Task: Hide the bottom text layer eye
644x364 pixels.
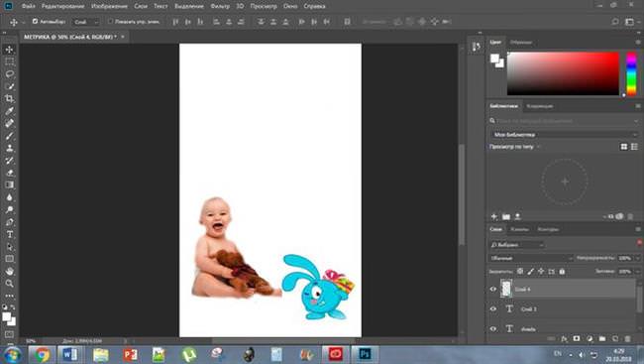Action: tap(493, 328)
